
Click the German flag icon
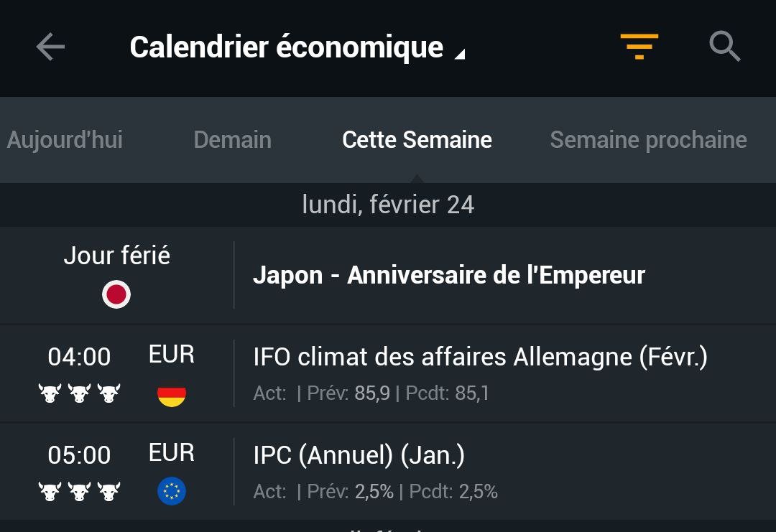tap(172, 393)
